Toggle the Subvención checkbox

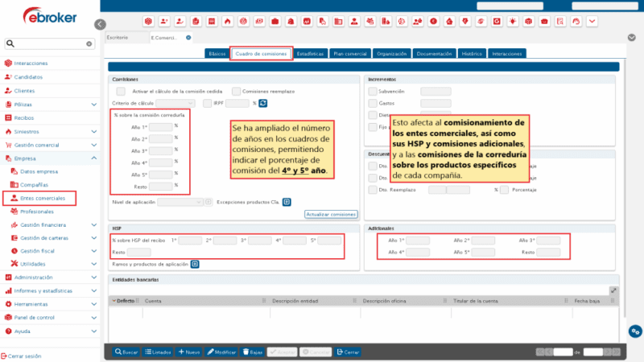[x=372, y=92]
